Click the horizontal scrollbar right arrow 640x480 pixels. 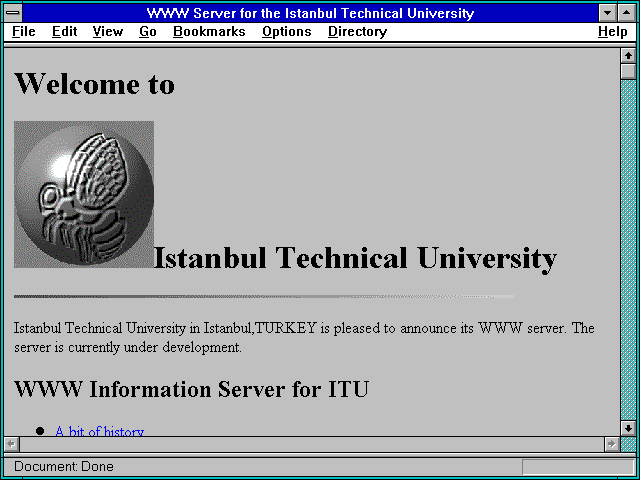tap(612, 444)
